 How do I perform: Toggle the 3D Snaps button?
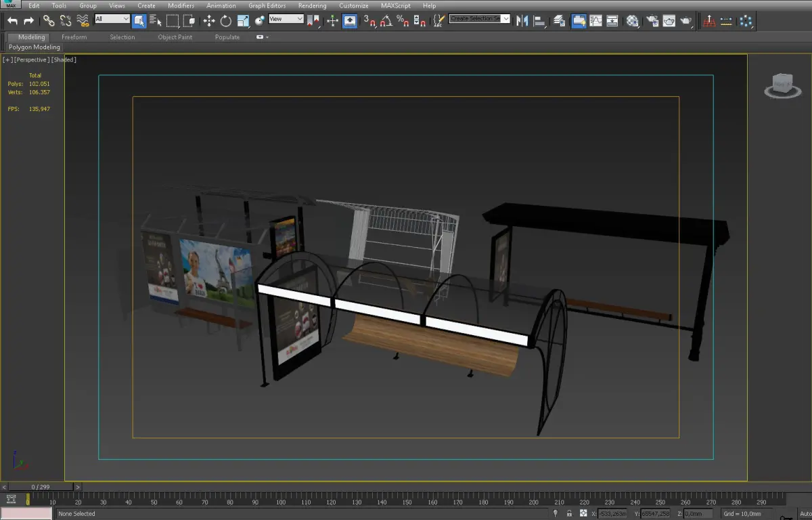click(369, 21)
